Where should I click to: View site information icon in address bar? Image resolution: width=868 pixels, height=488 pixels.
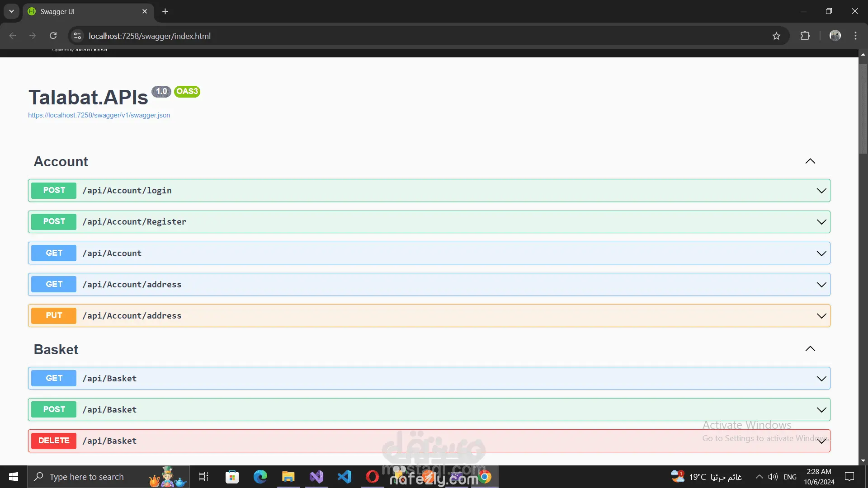[x=77, y=36]
